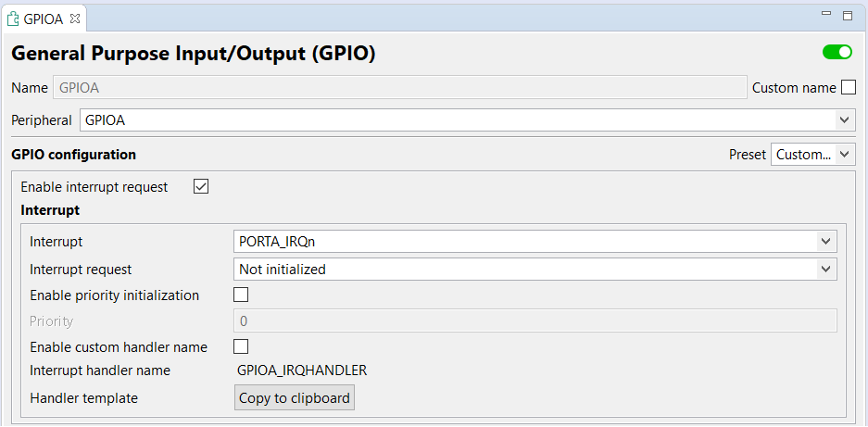868x427 pixels.
Task: Copy handler template to clipboard
Action: pos(295,398)
